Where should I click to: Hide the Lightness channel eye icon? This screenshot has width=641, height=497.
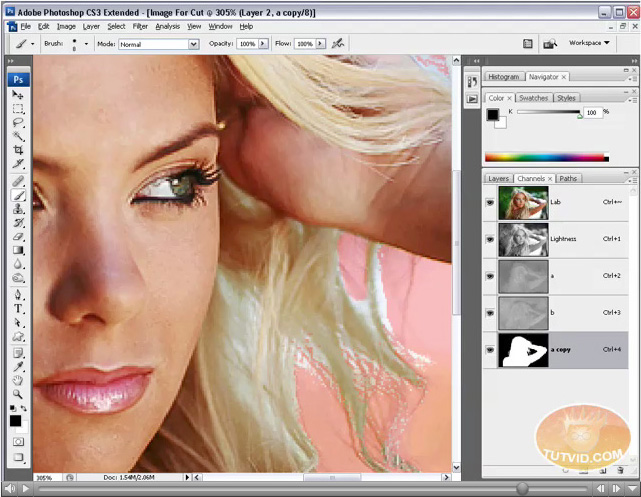pyautogui.click(x=492, y=238)
